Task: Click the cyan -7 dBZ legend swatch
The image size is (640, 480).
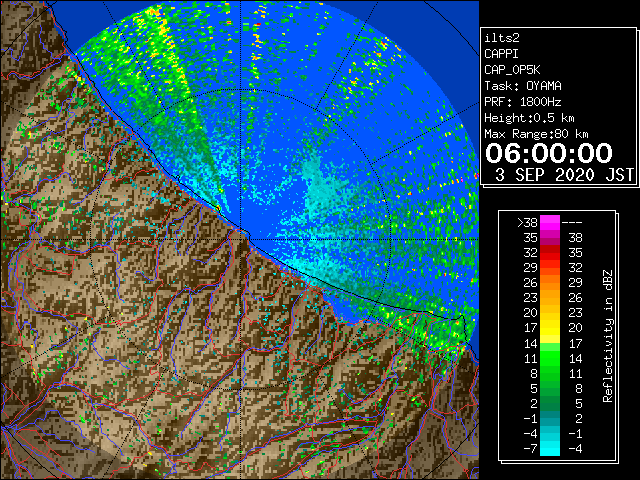Action: 550,448
